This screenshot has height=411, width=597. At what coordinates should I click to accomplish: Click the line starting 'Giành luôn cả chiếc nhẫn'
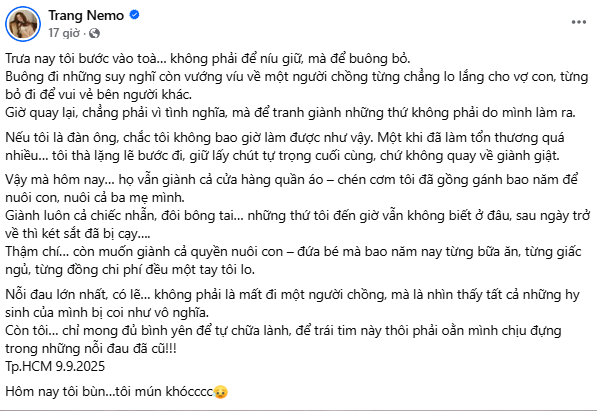(297, 216)
